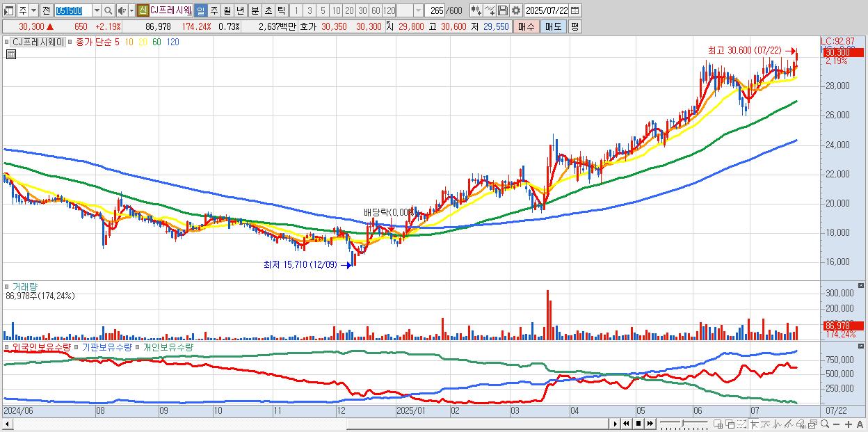Viewport: 868px width, 432px height.
Task: Click the trend line tool icon
Action: [x=766, y=424]
